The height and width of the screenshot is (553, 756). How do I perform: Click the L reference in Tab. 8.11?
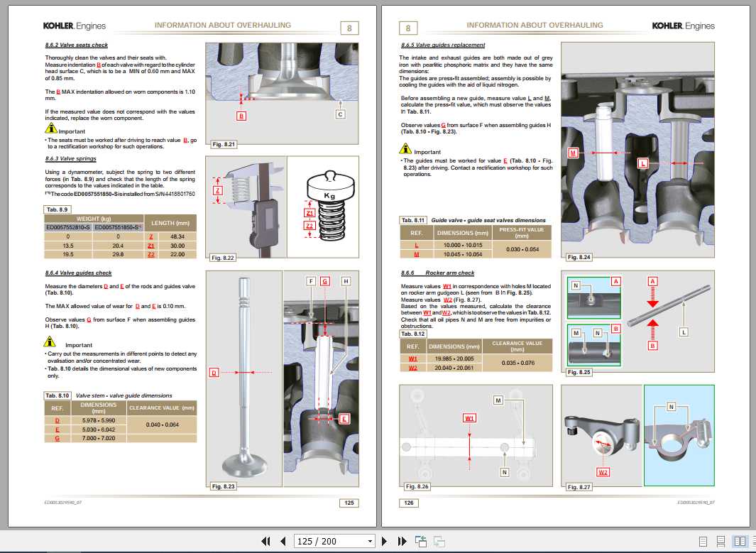tap(416, 245)
